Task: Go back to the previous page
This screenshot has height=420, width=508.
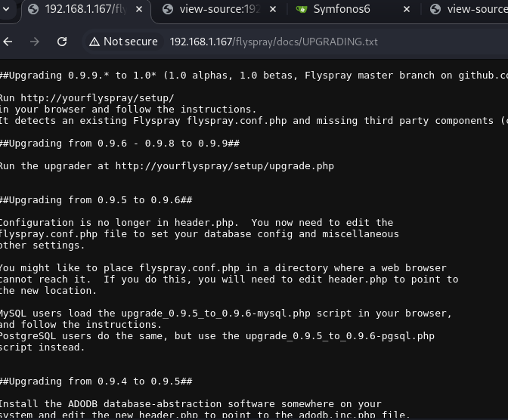Action: [8, 42]
